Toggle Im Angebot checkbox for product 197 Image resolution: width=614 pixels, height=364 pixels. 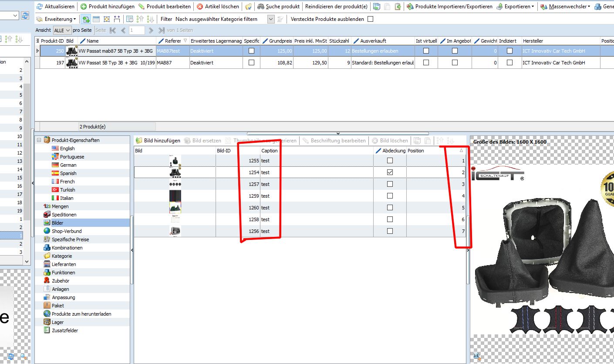455,63
